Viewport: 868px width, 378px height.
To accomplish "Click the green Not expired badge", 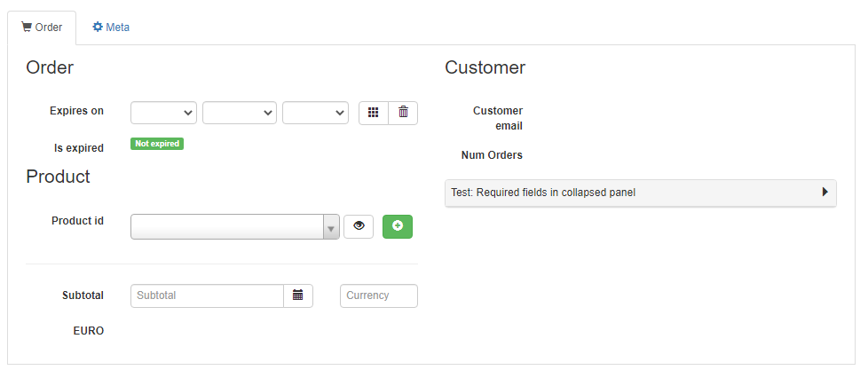I will point(157,144).
